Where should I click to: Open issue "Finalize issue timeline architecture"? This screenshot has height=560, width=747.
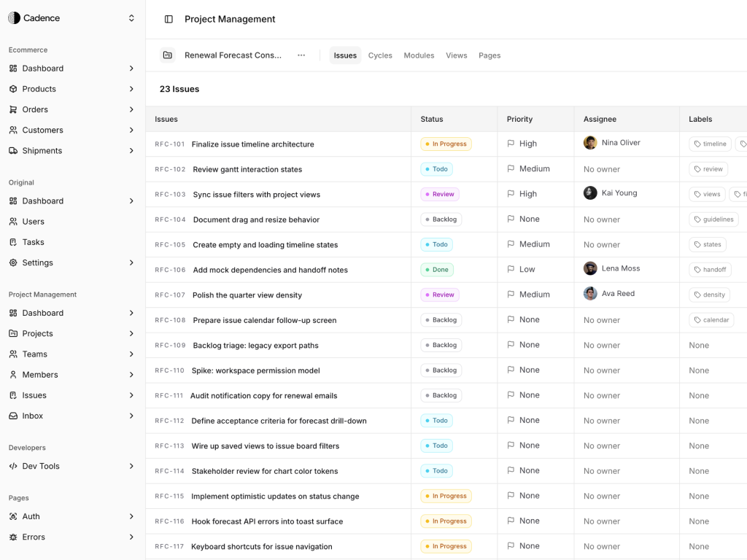coord(253,144)
